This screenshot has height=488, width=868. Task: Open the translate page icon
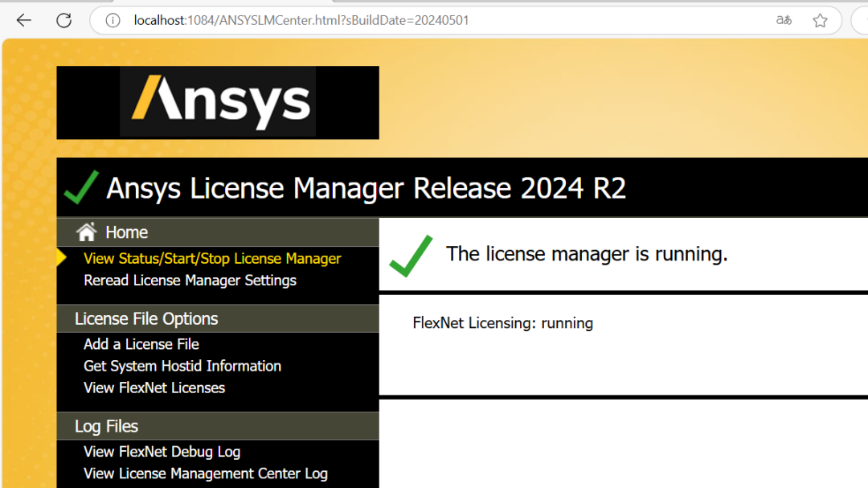pyautogui.click(x=784, y=20)
